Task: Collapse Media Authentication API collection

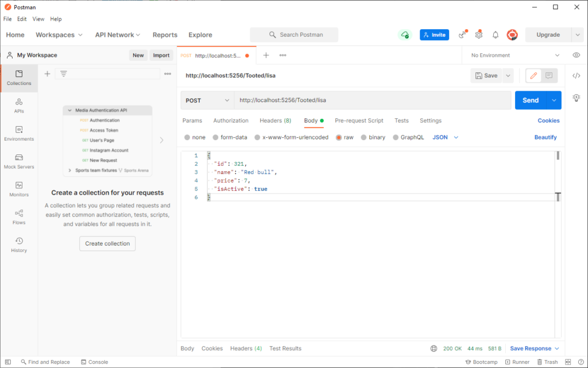Action: (69, 110)
